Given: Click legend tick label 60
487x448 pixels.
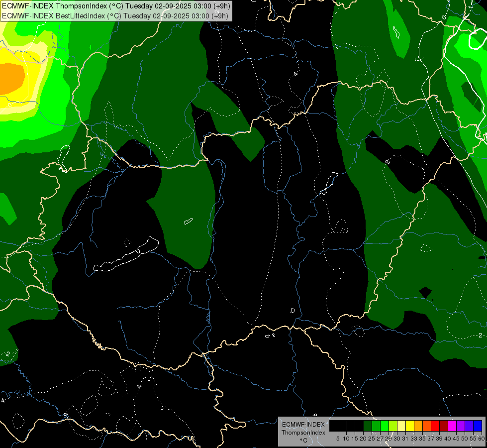Looking at the screenshot, I should [x=482, y=439].
